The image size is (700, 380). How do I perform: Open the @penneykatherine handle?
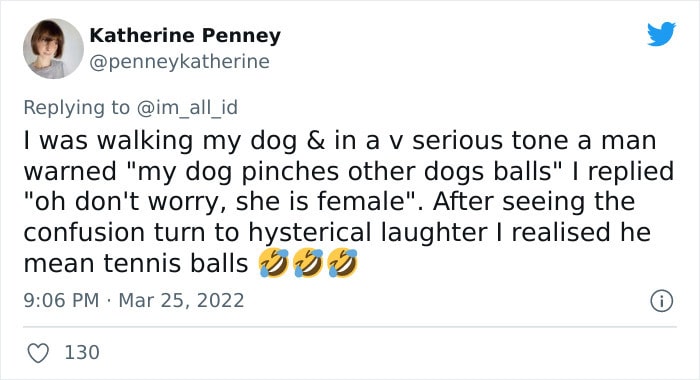coord(179,62)
